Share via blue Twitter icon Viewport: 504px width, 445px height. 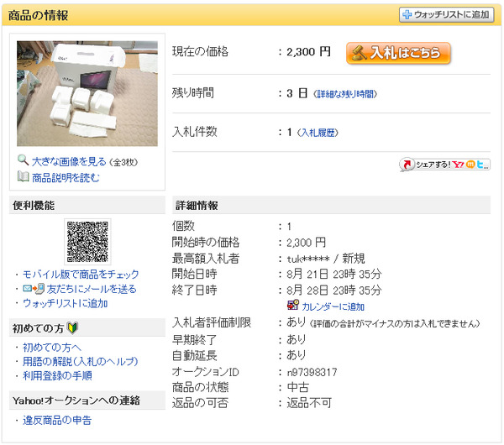pyautogui.click(x=480, y=165)
